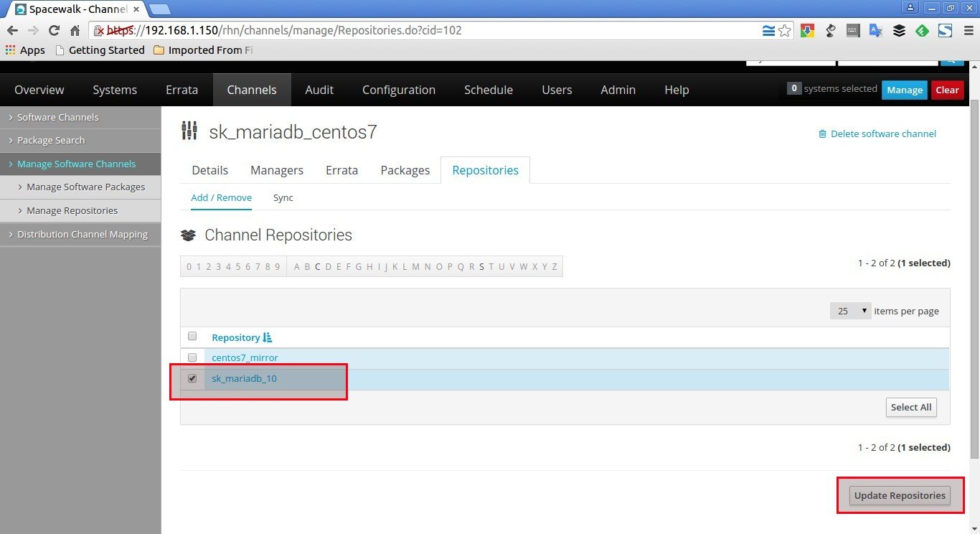Switch to the Sync sub-tab

click(283, 197)
